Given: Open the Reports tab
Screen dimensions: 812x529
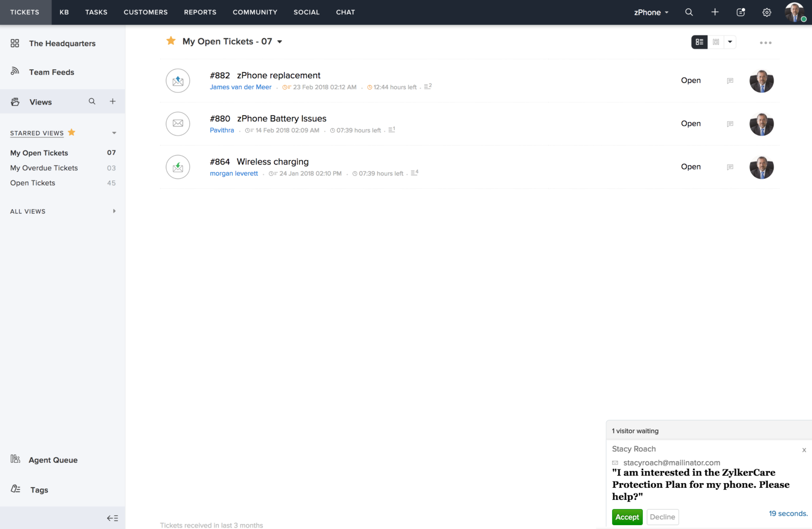Looking at the screenshot, I should pos(200,12).
